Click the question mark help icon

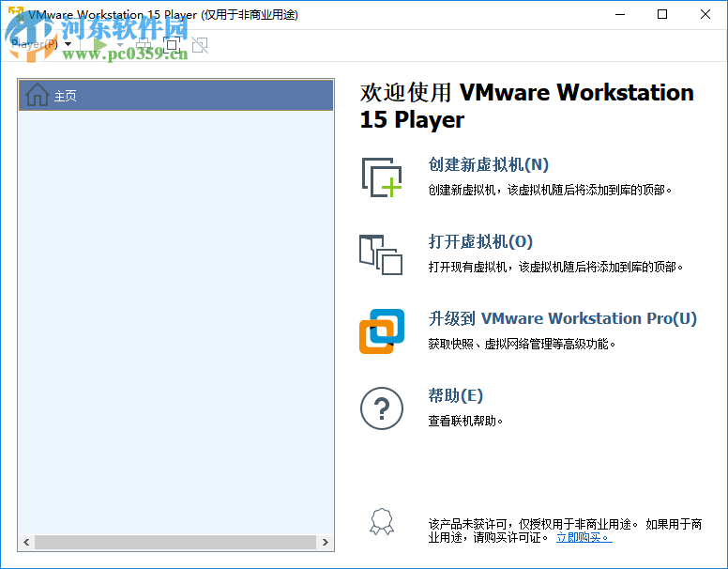[x=382, y=408]
